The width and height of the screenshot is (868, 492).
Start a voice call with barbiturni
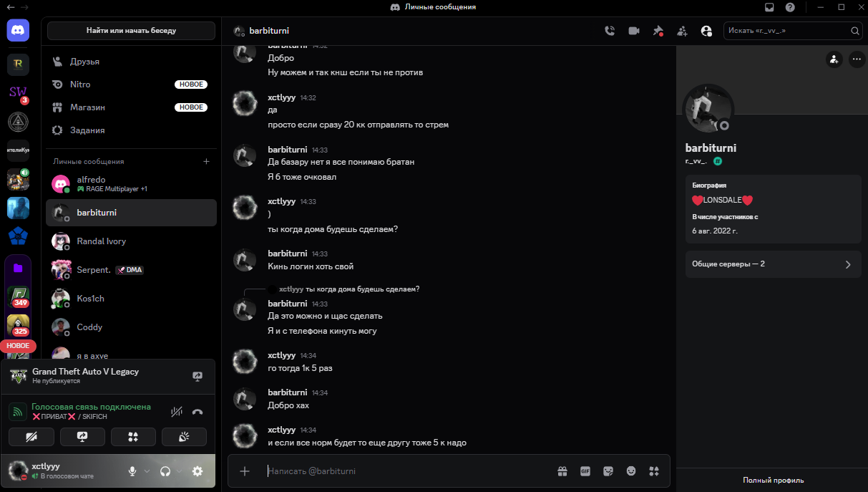(610, 31)
